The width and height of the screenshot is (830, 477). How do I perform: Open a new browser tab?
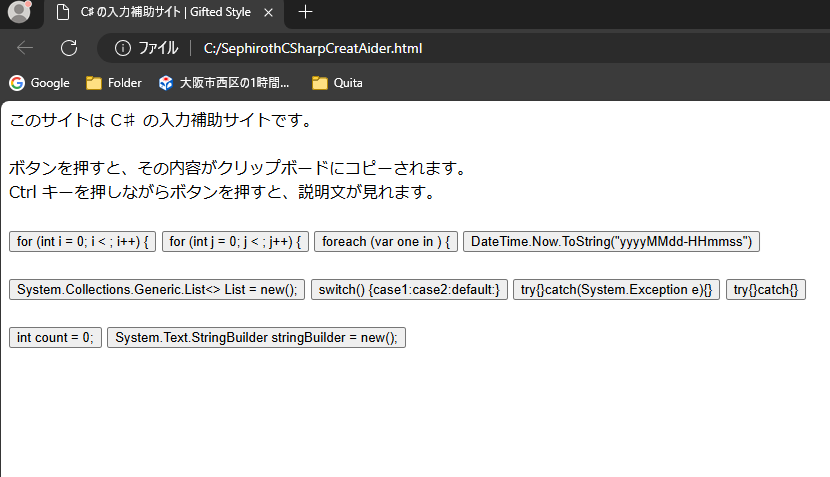coord(305,12)
